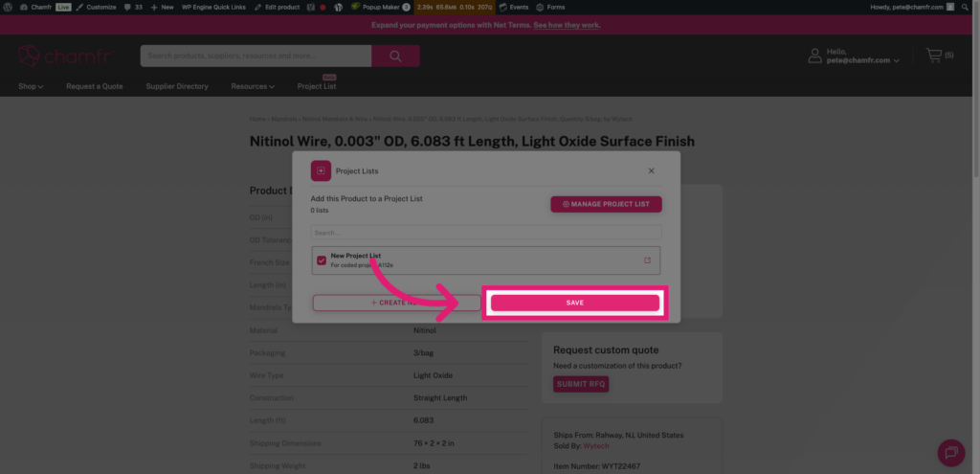Click the product title heading text

click(x=472, y=142)
